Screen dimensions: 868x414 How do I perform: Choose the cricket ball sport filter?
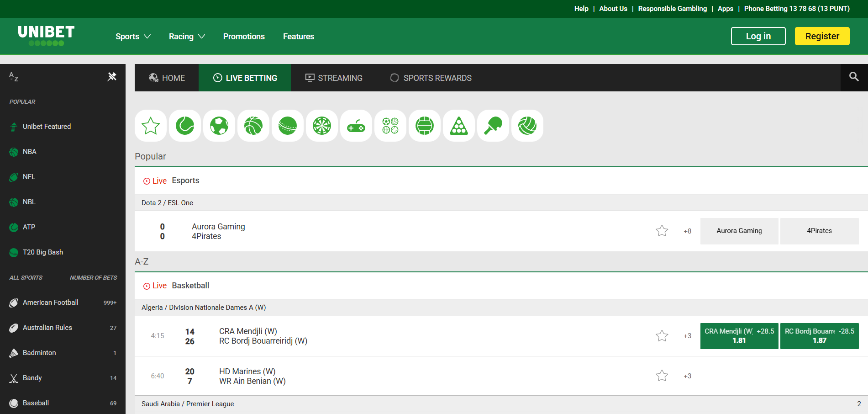point(288,126)
